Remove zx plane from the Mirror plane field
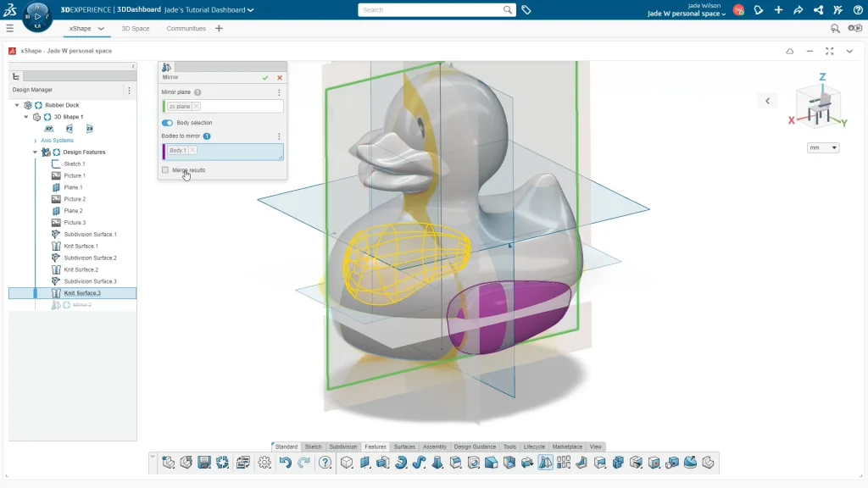The height and width of the screenshot is (488, 868). click(x=196, y=107)
